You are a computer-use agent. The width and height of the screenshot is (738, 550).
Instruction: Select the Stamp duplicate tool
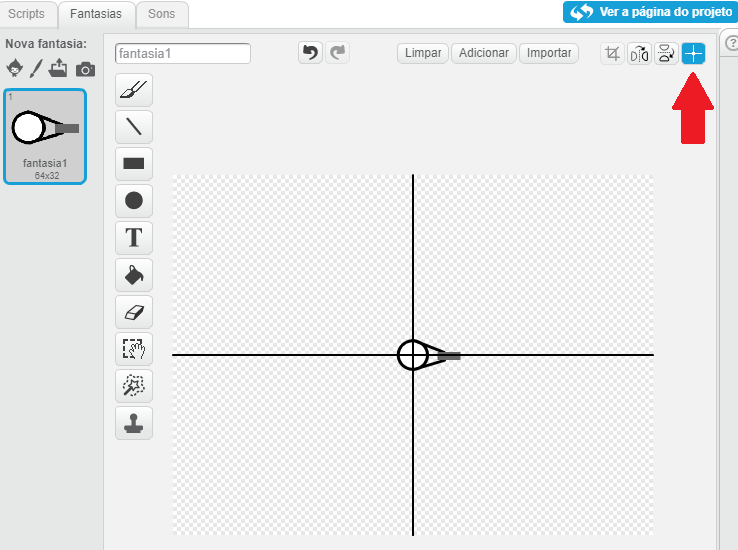point(134,423)
